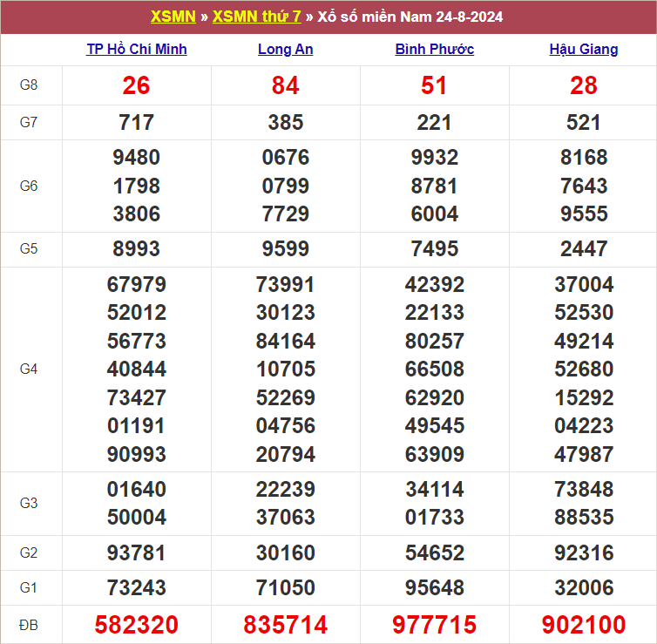Select the red G8 number 84
657x644 pixels.
click(x=286, y=85)
